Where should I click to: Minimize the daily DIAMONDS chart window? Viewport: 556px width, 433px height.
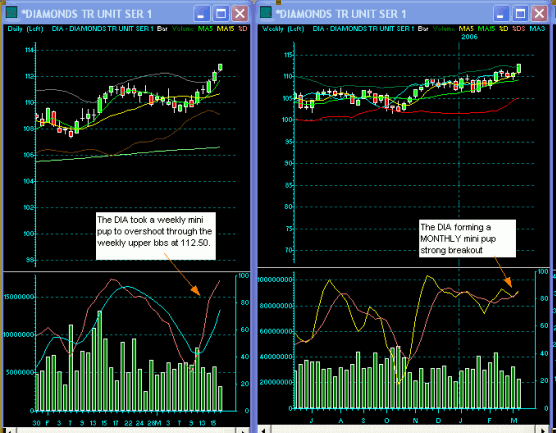[x=202, y=14]
